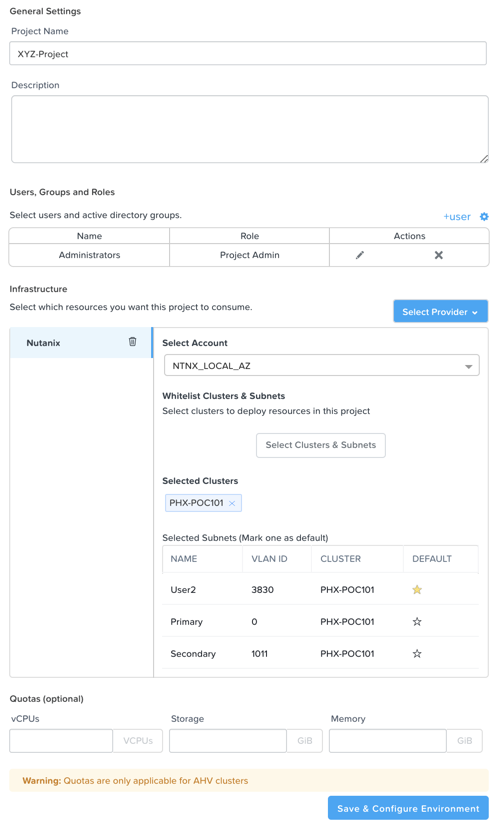Mark Primary subnet as default star

[x=417, y=622]
